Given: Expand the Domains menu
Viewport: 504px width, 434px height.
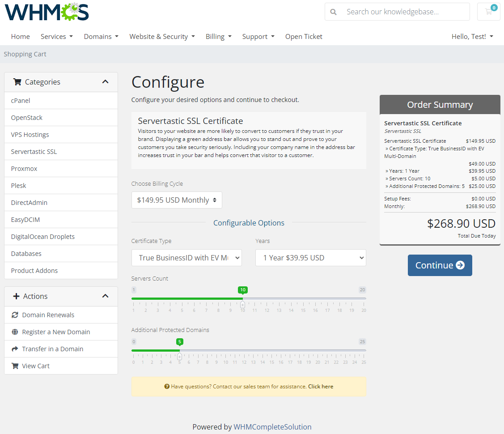Looking at the screenshot, I should (101, 37).
